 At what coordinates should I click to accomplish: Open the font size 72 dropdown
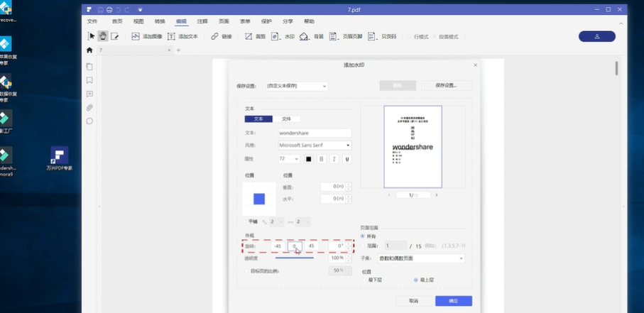289,159
